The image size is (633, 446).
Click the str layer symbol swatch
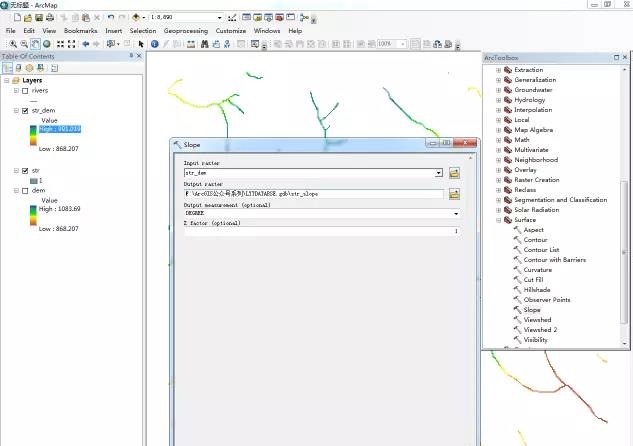[34, 181]
